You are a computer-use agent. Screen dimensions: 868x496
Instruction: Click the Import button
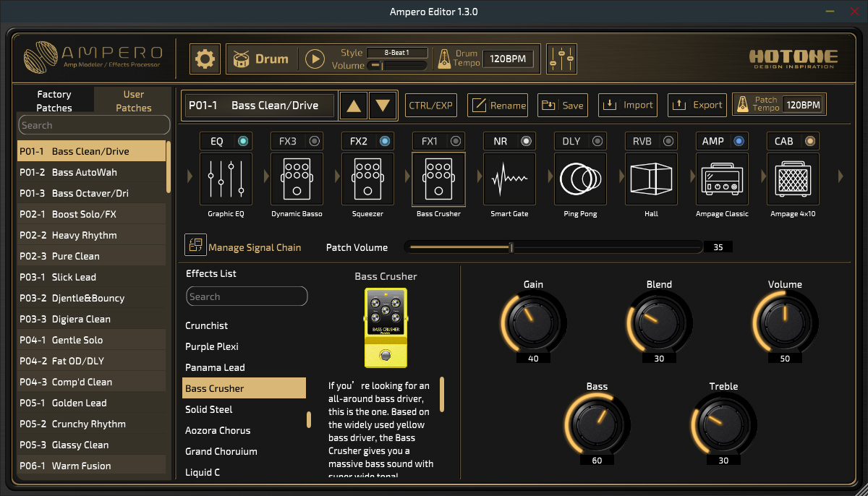click(628, 106)
